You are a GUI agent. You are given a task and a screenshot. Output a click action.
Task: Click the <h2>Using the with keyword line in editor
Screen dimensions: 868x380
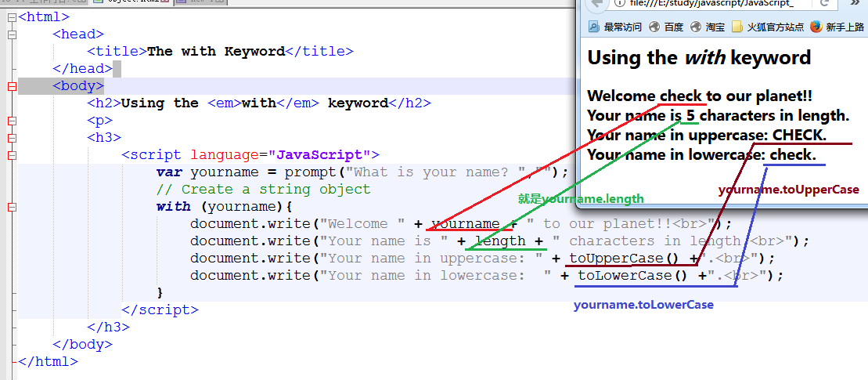[x=258, y=103]
